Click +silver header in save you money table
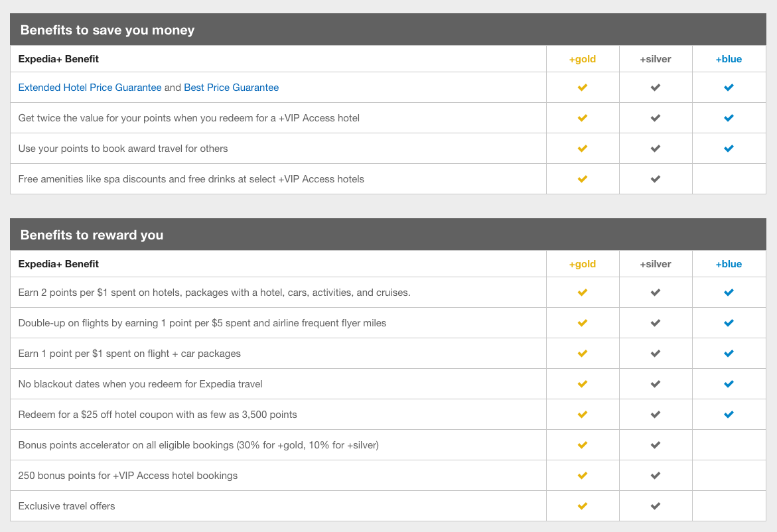 (x=655, y=59)
